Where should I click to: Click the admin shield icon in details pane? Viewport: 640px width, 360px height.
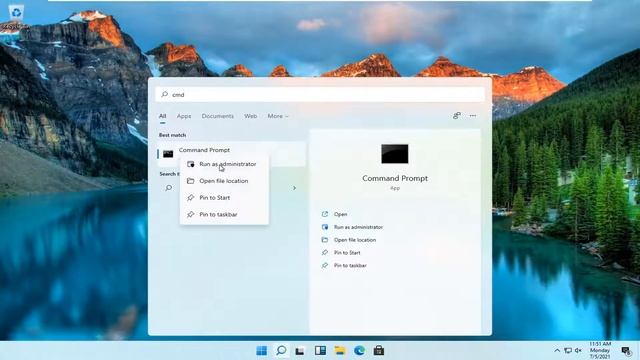click(325, 227)
